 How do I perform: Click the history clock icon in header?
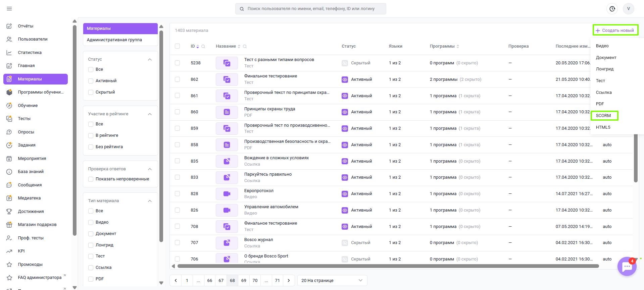click(x=612, y=9)
